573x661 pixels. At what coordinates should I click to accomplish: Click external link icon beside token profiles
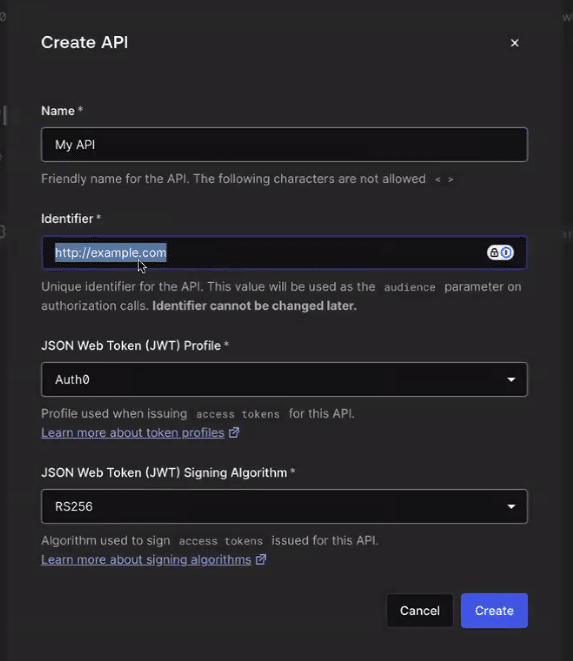coord(234,433)
